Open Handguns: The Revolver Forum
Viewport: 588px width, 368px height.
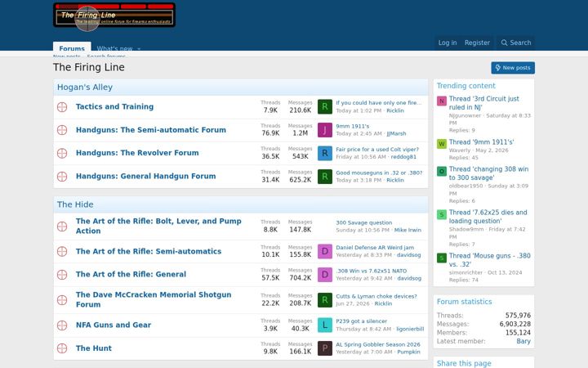coord(137,153)
